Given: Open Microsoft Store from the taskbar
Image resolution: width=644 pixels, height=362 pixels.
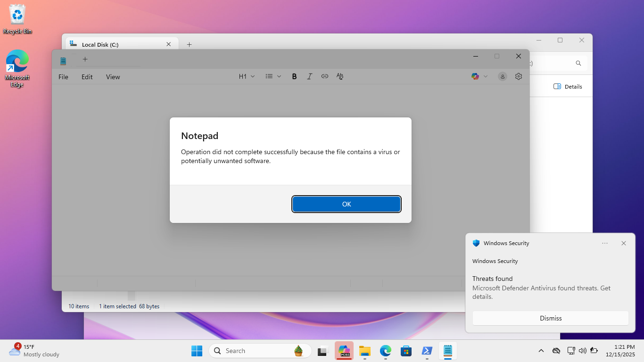Looking at the screenshot, I should (405, 351).
